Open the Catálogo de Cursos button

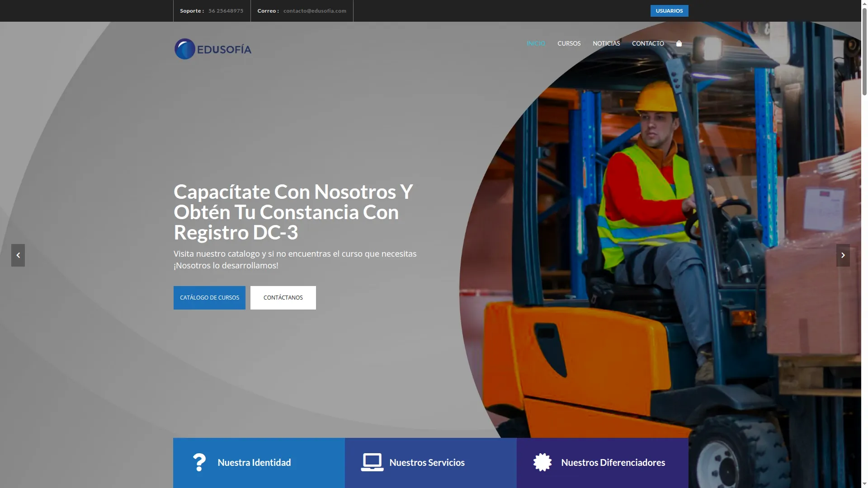coord(209,298)
